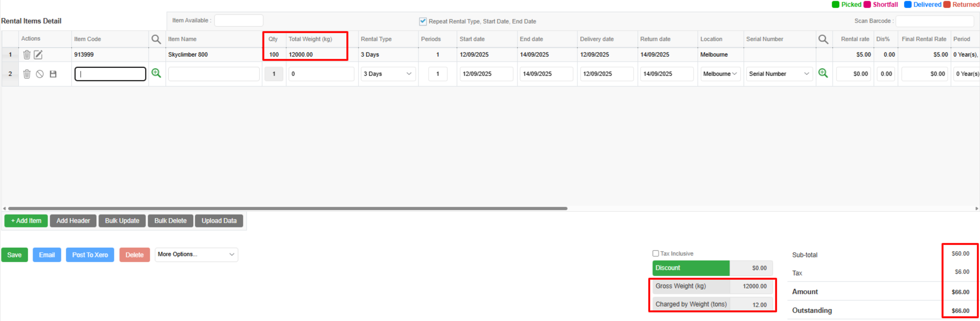Open the More Options dropdown
This screenshot has width=980, height=321.
(196, 255)
